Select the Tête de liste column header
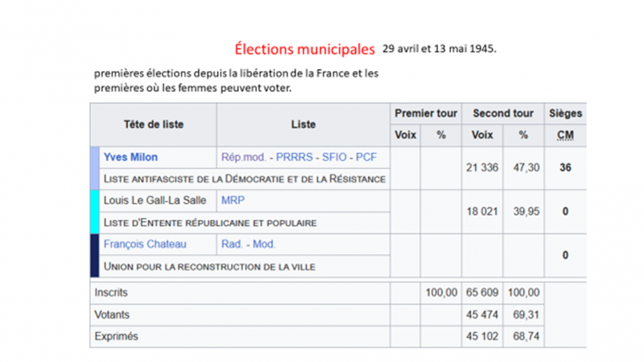This screenshot has width=644, height=362. [154, 125]
